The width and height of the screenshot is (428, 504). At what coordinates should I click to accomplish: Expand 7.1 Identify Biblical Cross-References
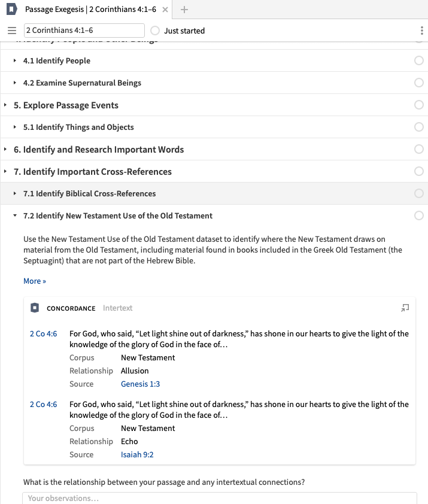(15, 194)
